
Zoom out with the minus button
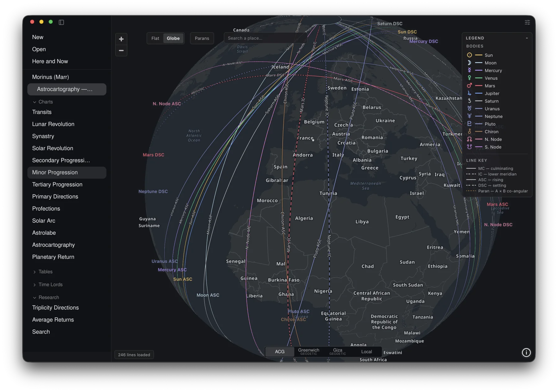[x=121, y=51]
